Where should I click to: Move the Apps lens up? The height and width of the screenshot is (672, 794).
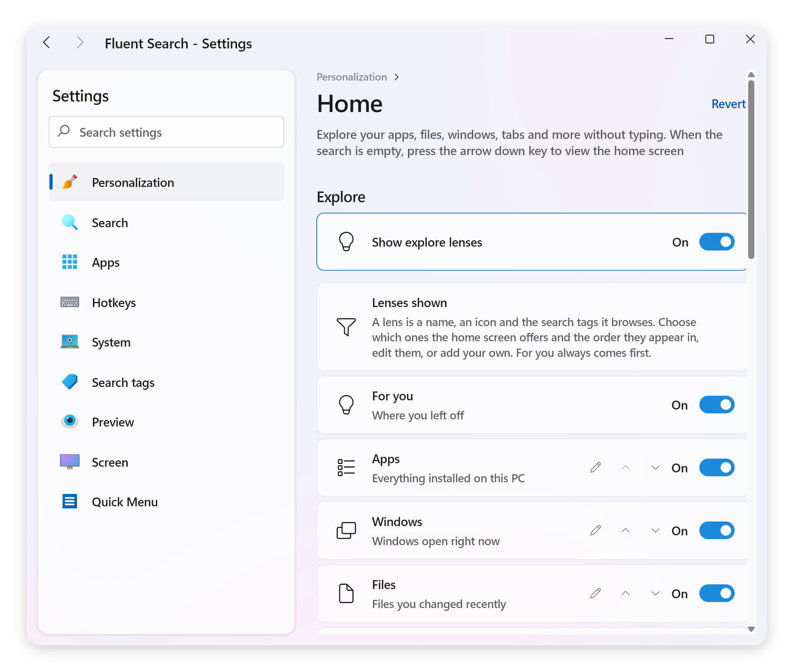(625, 467)
